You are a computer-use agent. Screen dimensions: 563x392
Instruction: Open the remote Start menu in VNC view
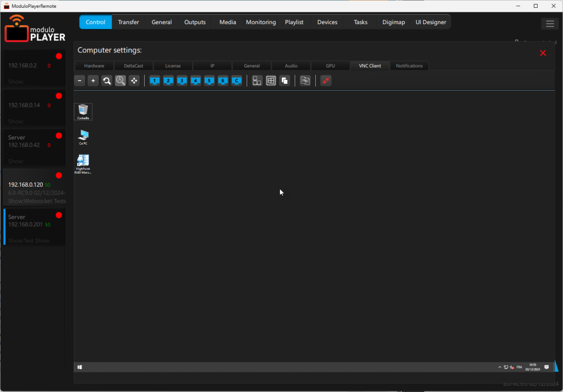pos(79,367)
